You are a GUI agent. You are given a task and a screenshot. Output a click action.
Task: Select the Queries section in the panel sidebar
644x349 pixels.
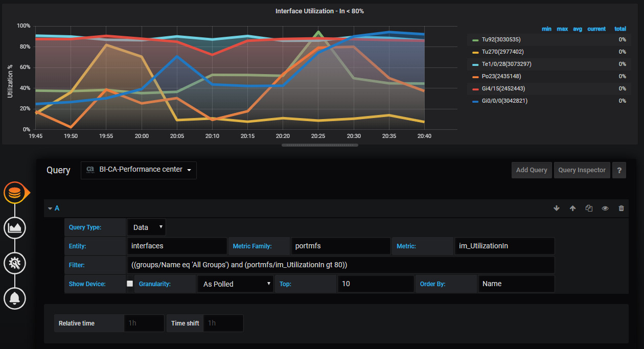(15, 193)
